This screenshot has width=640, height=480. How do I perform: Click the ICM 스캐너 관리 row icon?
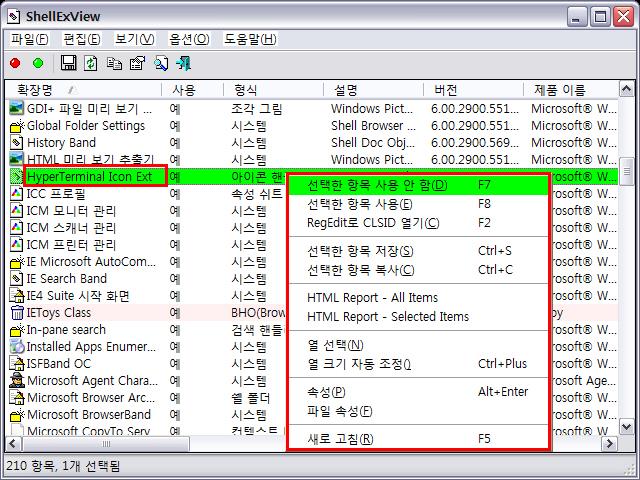16,227
